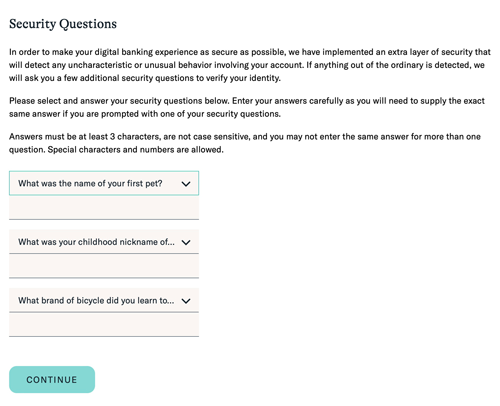Viewport: 500px width, 406px height.
Task: Click the sentence 'Special characters and numbers are allowed.'
Action: 135,150
